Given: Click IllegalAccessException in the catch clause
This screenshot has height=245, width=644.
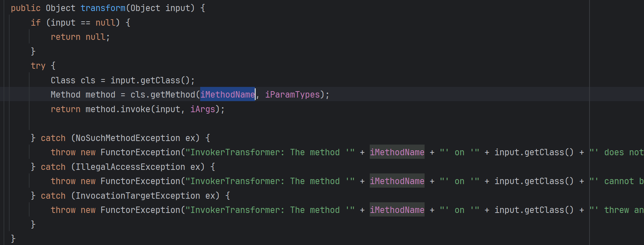Looking at the screenshot, I should coord(130,167).
